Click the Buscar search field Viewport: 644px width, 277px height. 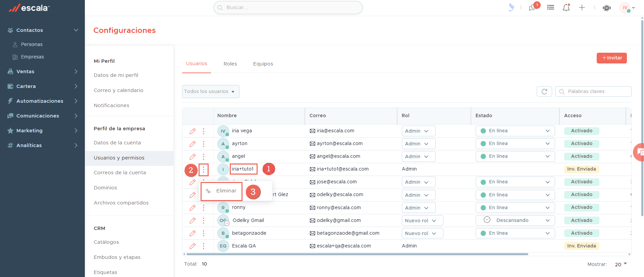[x=288, y=7]
